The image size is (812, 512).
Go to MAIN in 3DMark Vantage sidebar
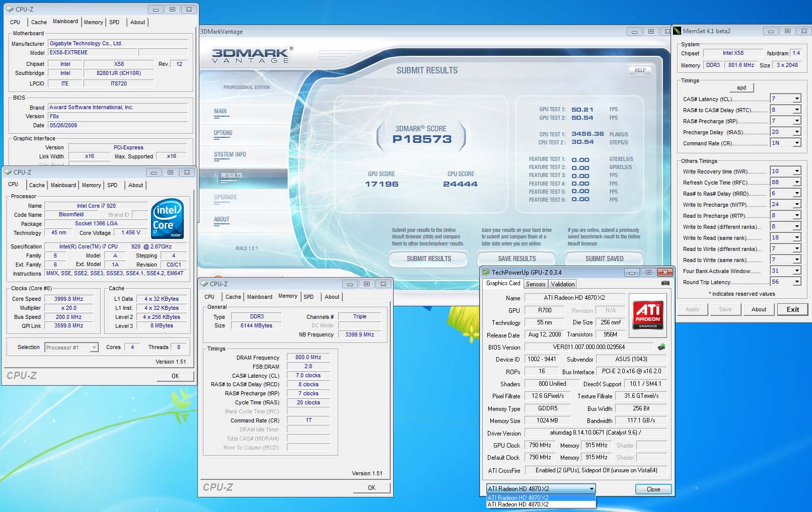point(220,112)
